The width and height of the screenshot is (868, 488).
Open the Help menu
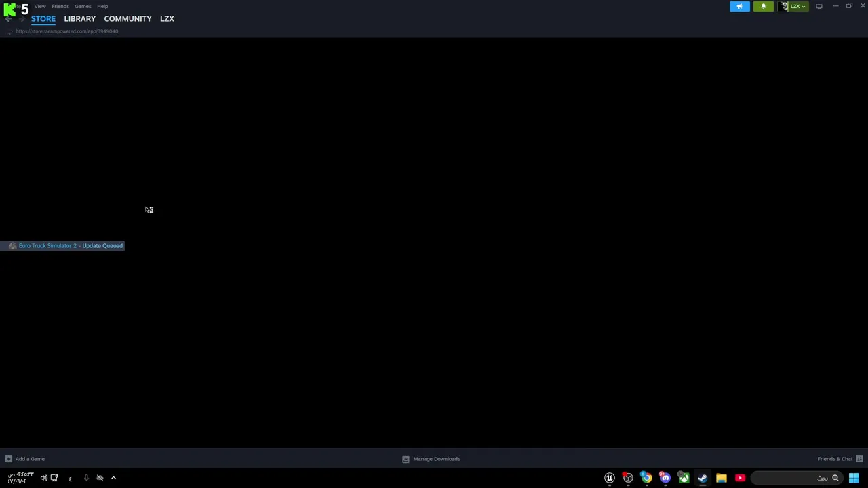point(102,6)
